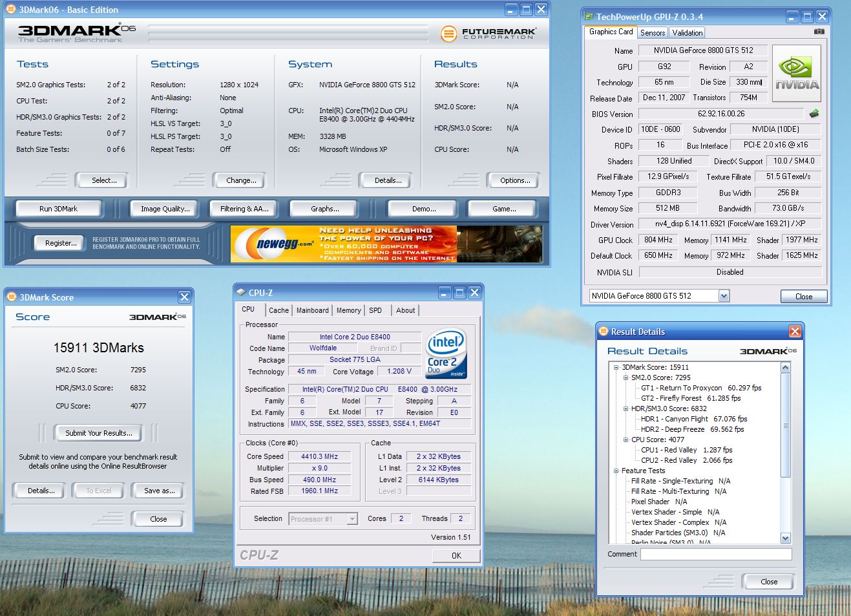This screenshot has height=616, width=851.
Task: Select HDR1 - Canyon Flight row
Action: point(694,419)
